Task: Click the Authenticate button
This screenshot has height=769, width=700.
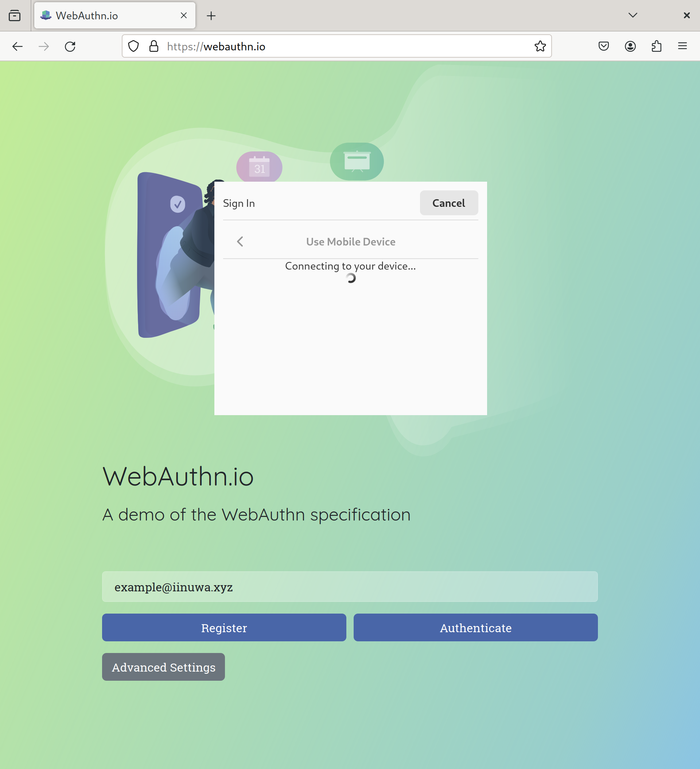Action: click(x=475, y=627)
